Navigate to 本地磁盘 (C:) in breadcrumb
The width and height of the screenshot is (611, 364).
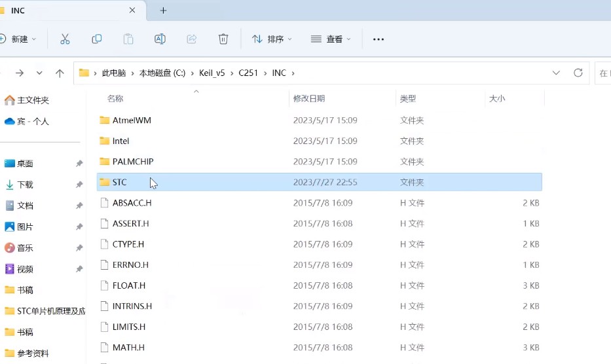pos(162,73)
